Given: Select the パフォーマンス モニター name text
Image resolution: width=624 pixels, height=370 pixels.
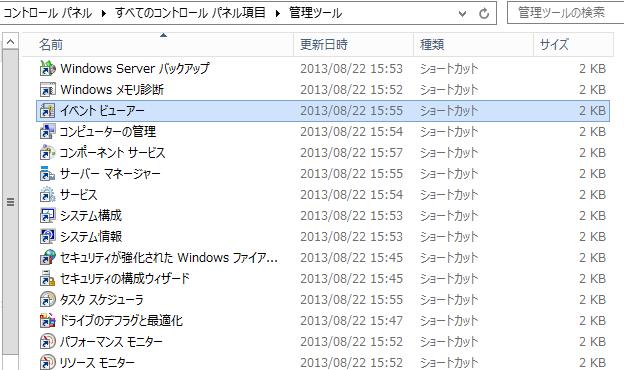Looking at the screenshot, I should [x=111, y=342].
